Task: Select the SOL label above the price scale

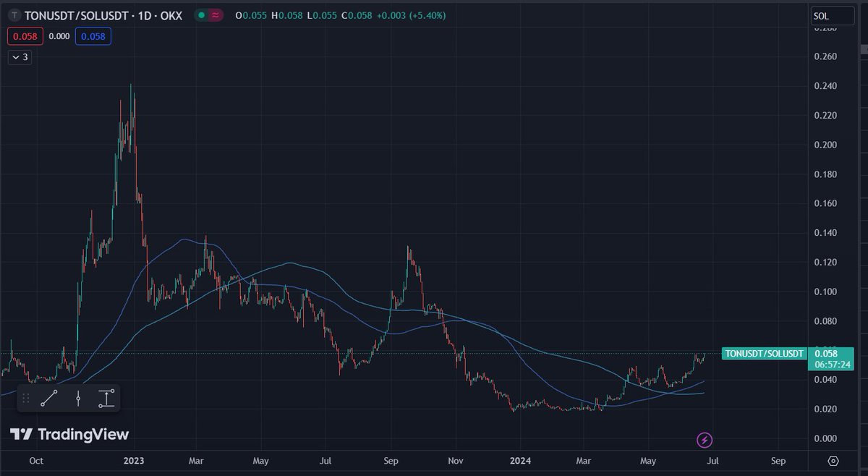Action: click(832, 14)
